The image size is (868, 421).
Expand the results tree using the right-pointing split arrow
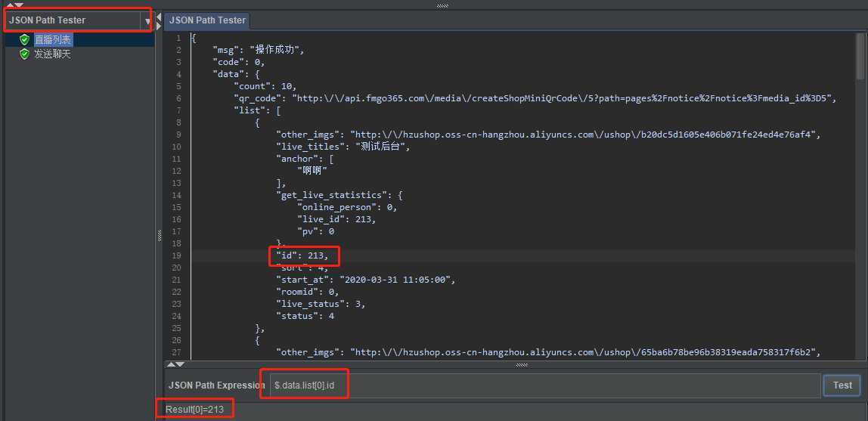(x=159, y=26)
